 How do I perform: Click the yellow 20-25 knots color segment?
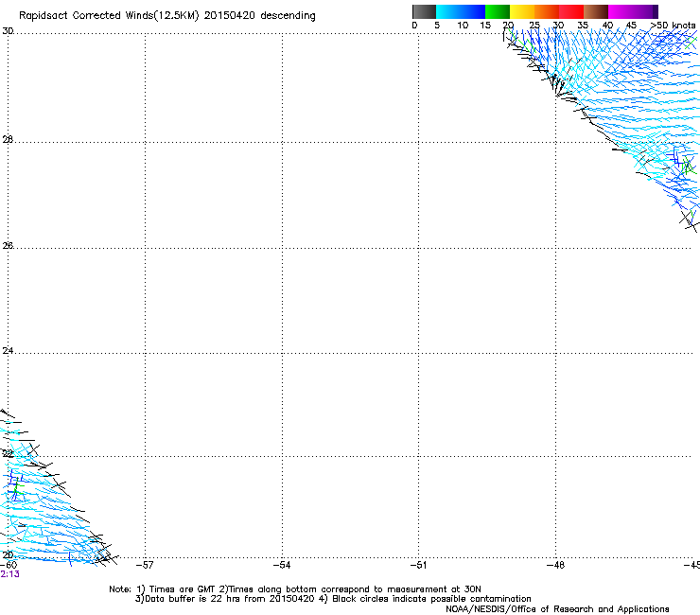522,11
